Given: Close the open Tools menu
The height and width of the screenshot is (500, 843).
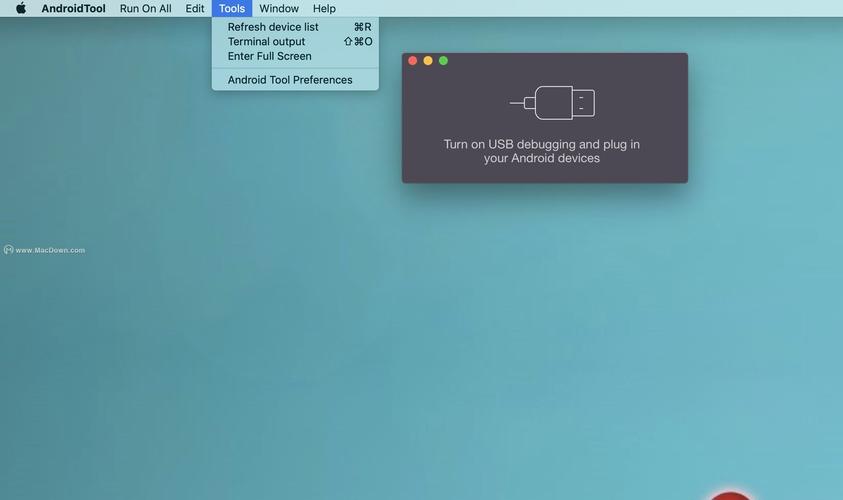Looking at the screenshot, I should [232, 9].
